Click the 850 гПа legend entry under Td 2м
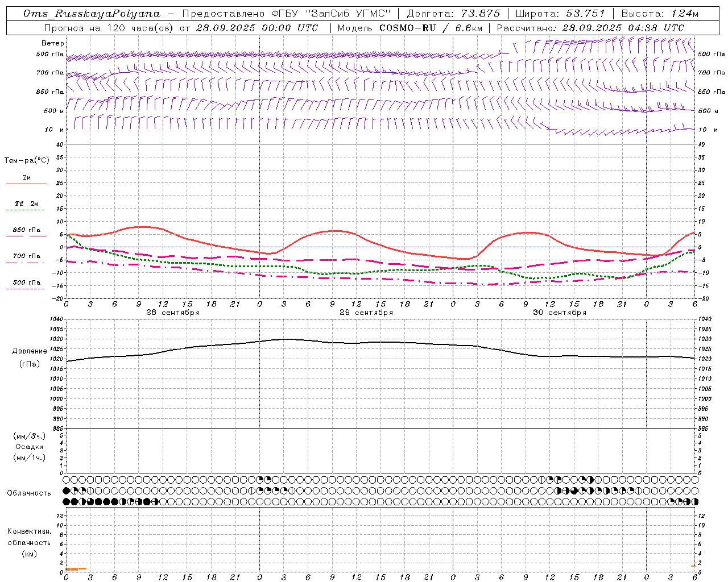Screen dimensions: 728x582 point(27,230)
